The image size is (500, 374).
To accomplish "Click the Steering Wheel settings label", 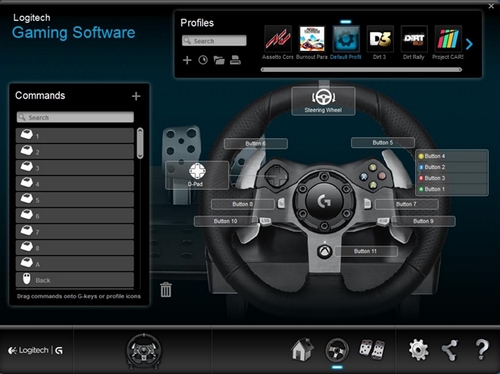I will [323, 101].
